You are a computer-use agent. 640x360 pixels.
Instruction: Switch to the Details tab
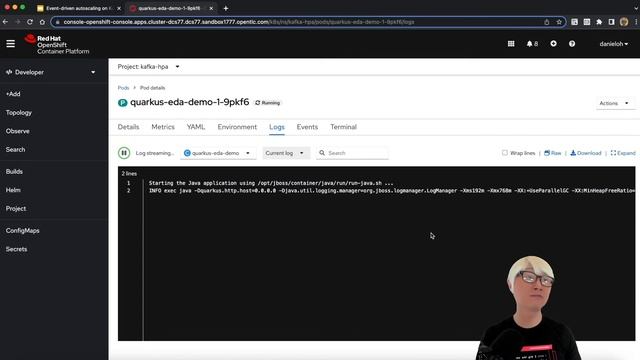(128, 127)
